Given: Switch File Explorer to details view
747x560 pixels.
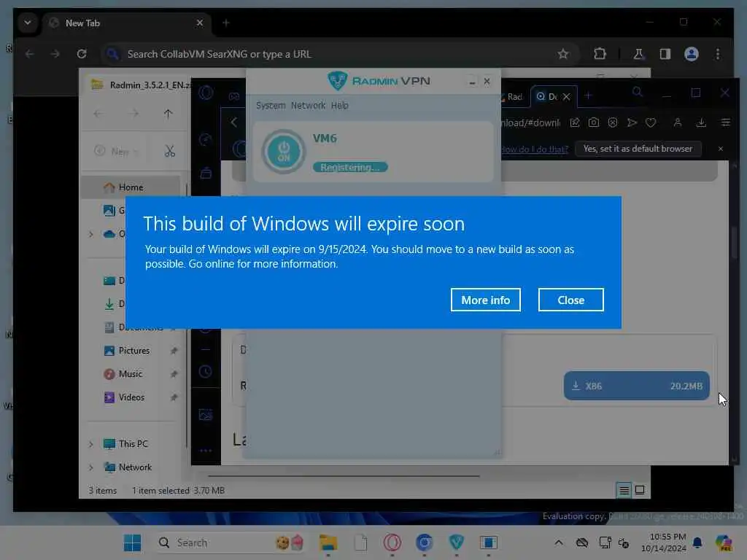Looking at the screenshot, I should coord(624,490).
